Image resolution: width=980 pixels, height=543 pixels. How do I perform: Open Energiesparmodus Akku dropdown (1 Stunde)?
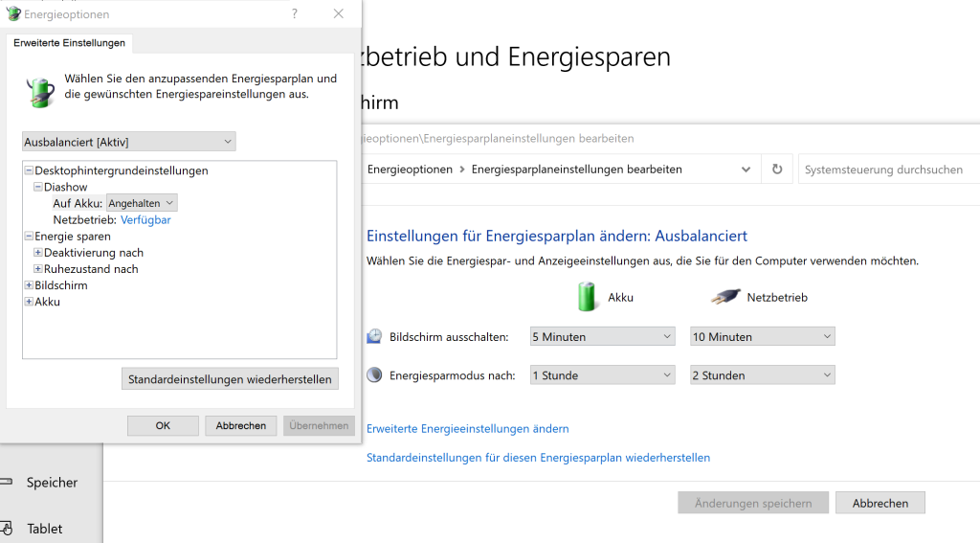(x=603, y=375)
